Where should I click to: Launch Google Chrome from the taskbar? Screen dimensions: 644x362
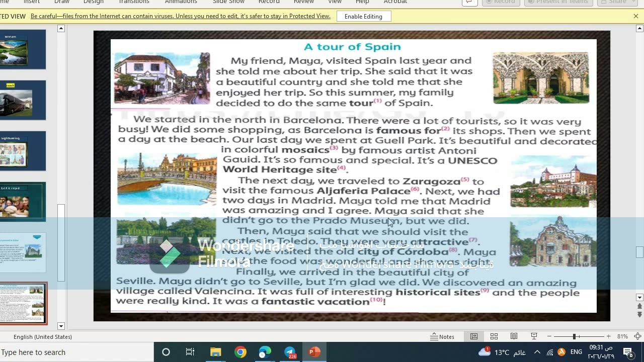(x=240, y=352)
